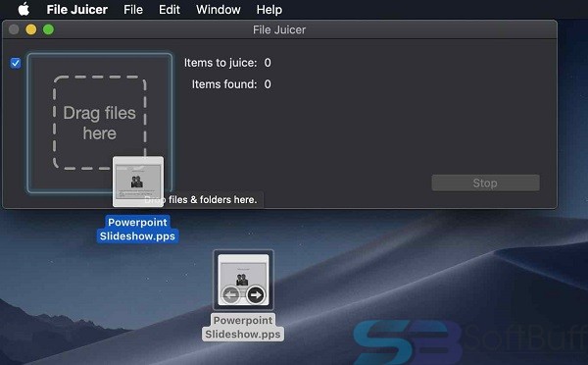Screen dimensions: 588x365
Task: Open the File Juicer application menu
Action: [76, 10]
